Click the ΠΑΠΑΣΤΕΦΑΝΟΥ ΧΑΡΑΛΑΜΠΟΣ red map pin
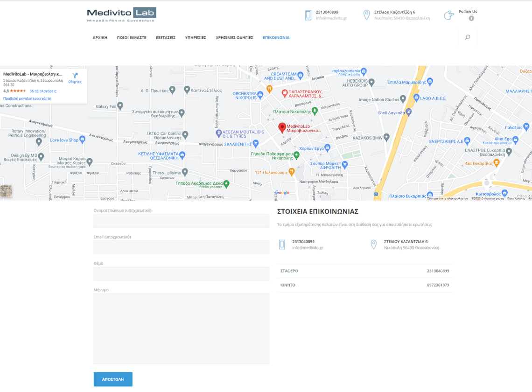Viewport: 532px width, 392px height. pyautogui.click(x=285, y=93)
